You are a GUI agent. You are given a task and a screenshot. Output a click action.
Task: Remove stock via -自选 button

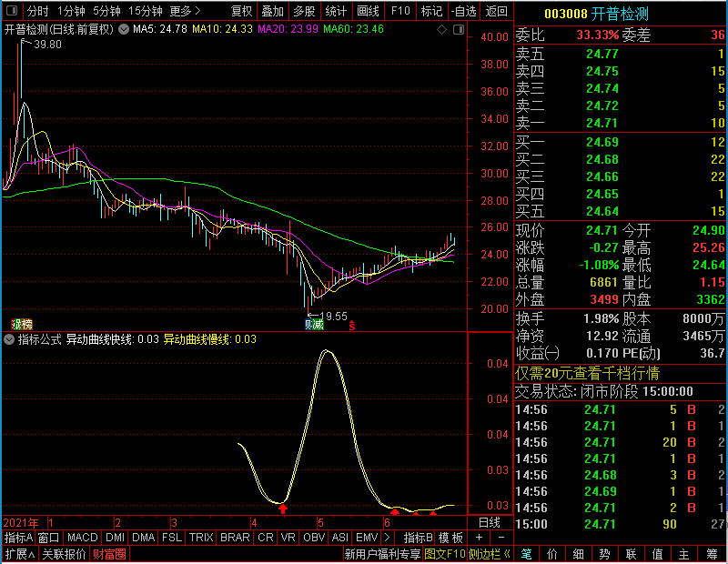pos(464,11)
